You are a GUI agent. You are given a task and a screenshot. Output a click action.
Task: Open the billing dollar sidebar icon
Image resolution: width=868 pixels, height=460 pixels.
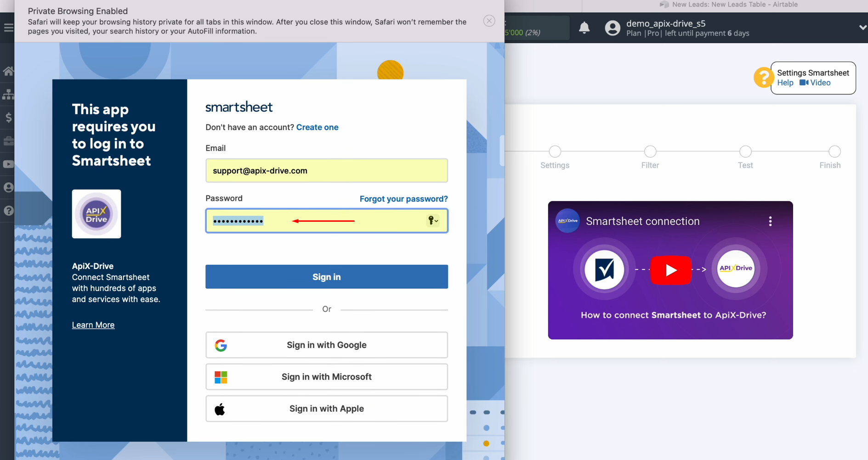click(x=8, y=118)
